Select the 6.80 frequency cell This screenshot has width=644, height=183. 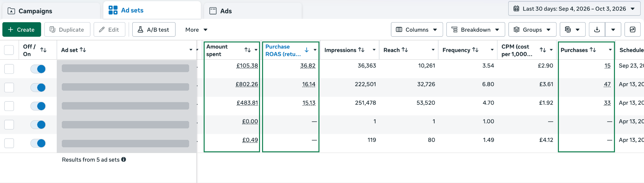(x=488, y=84)
